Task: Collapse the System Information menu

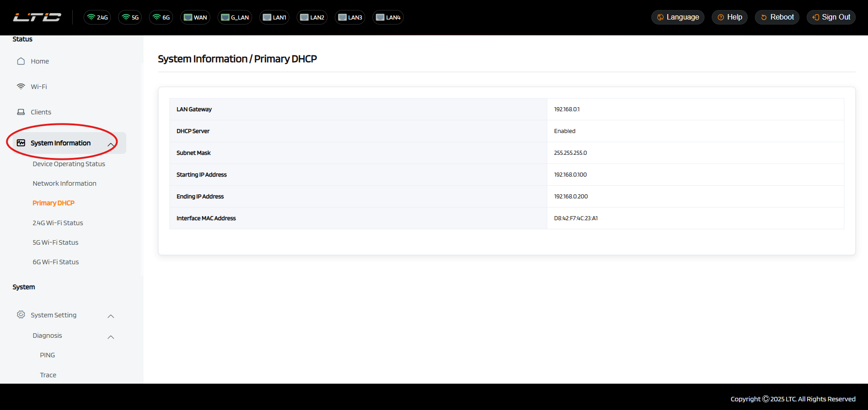Action: 110,144
